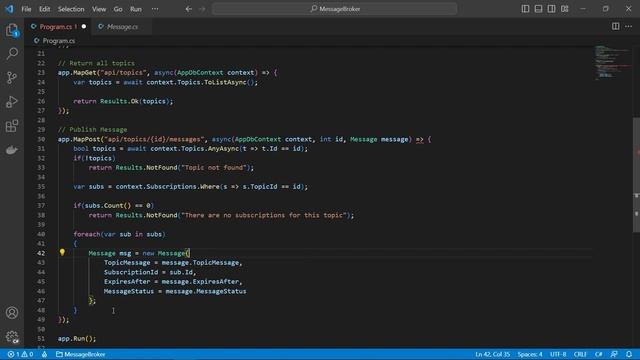
Task: Change indentation via Spaces: 4
Action: (530, 354)
